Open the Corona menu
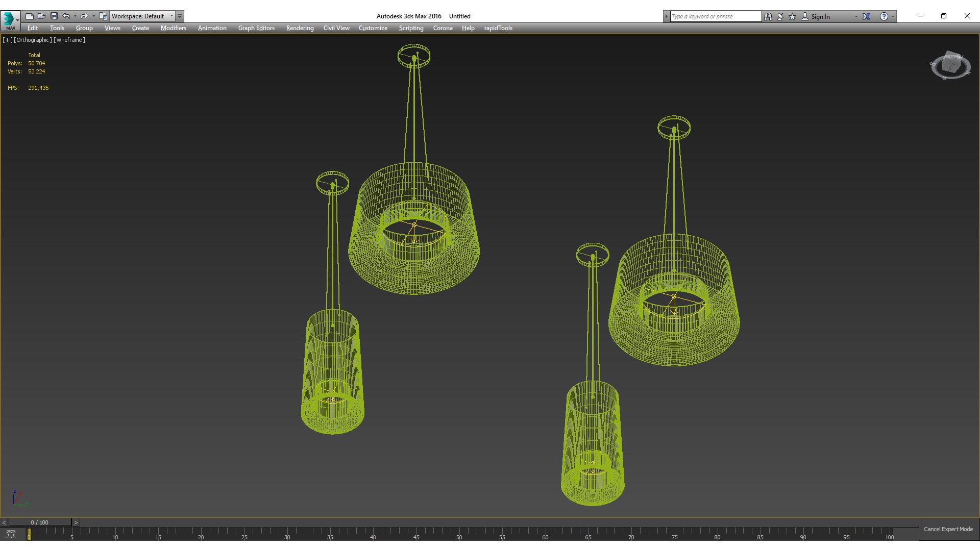This screenshot has height=551, width=980. tap(443, 28)
